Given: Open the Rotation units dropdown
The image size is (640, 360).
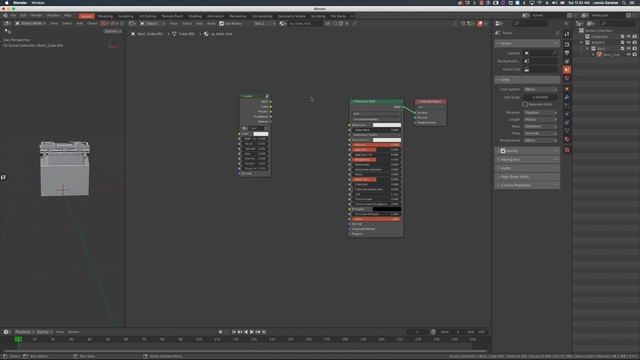Looking at the screenshot, I should 540,113.
